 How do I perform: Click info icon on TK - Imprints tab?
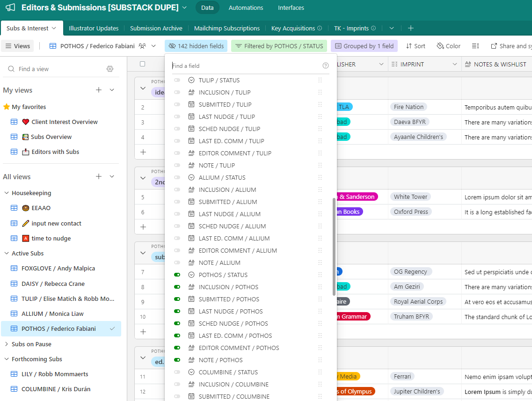[x=373, y=28]
